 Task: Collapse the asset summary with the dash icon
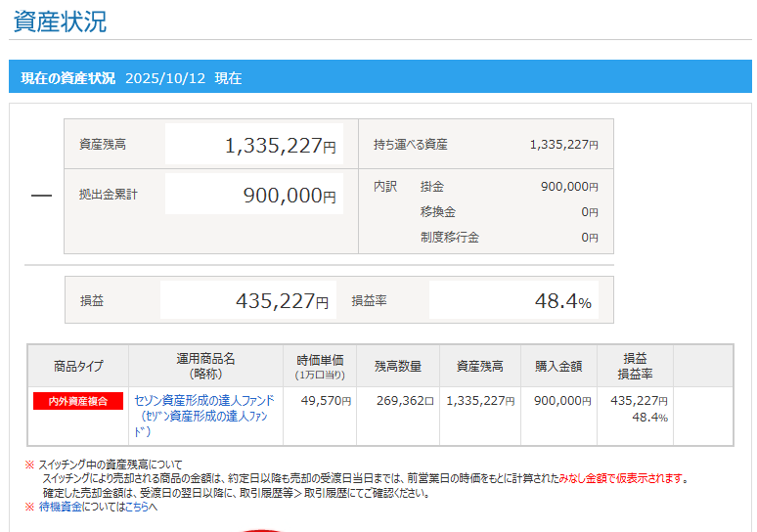click(x=41, y=196)
